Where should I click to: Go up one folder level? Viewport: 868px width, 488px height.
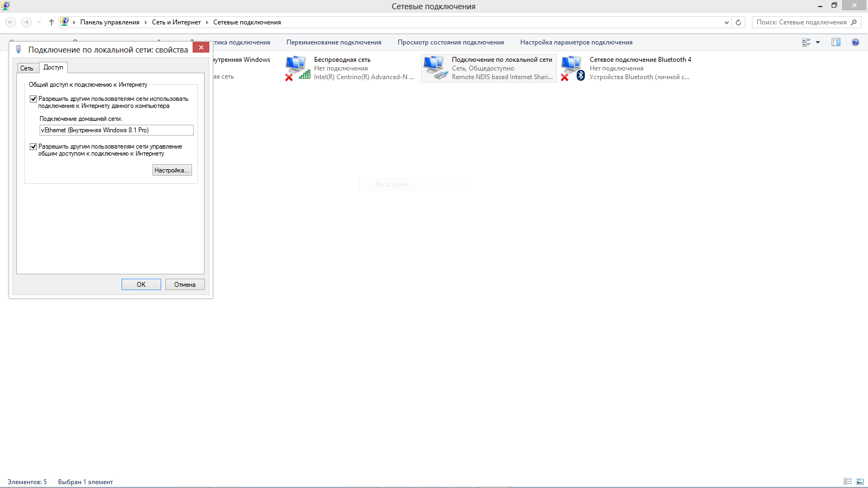(51, 22)
